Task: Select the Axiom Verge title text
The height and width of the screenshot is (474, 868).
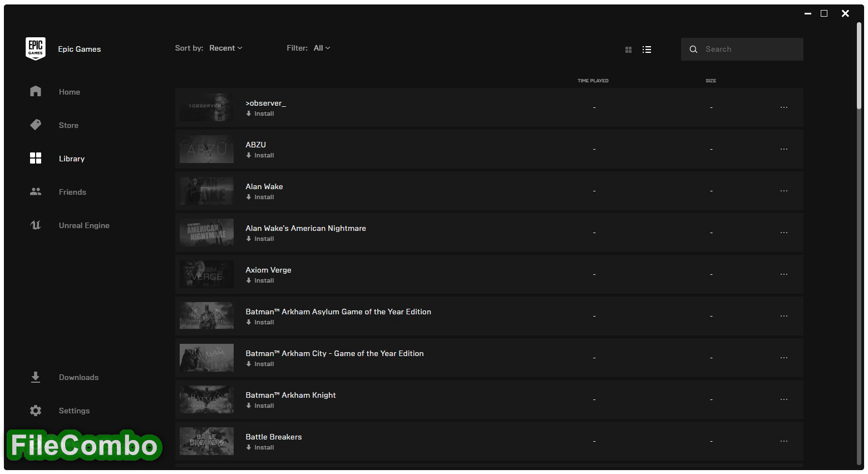Action: 269,270
